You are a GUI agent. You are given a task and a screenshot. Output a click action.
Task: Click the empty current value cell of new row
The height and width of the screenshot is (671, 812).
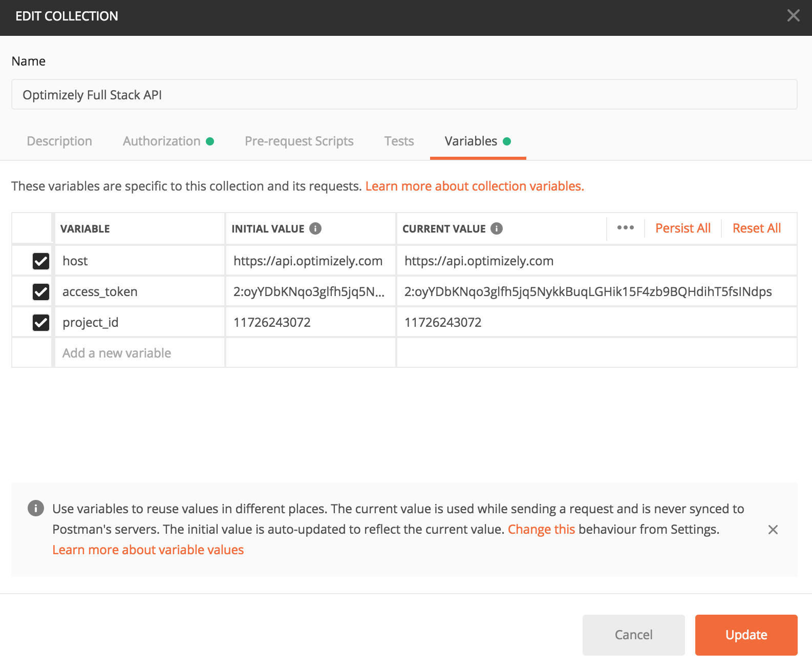point(597,353)
